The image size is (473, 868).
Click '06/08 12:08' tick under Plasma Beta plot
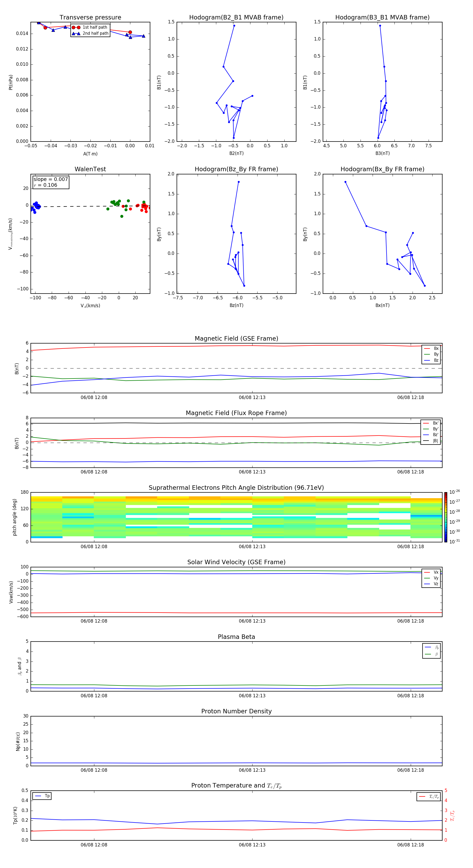(x=94, y=696)
